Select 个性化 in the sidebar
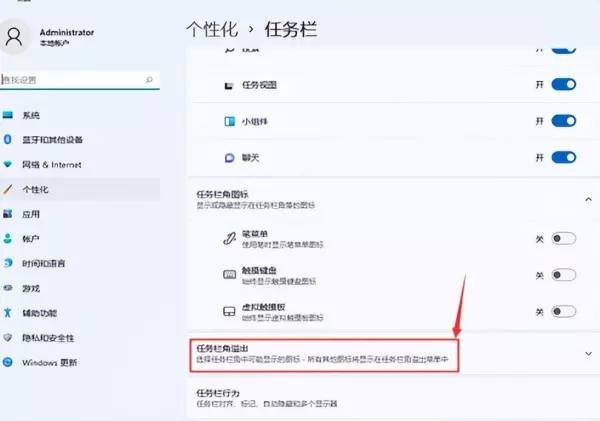600x421 pixels. (80, 189)
